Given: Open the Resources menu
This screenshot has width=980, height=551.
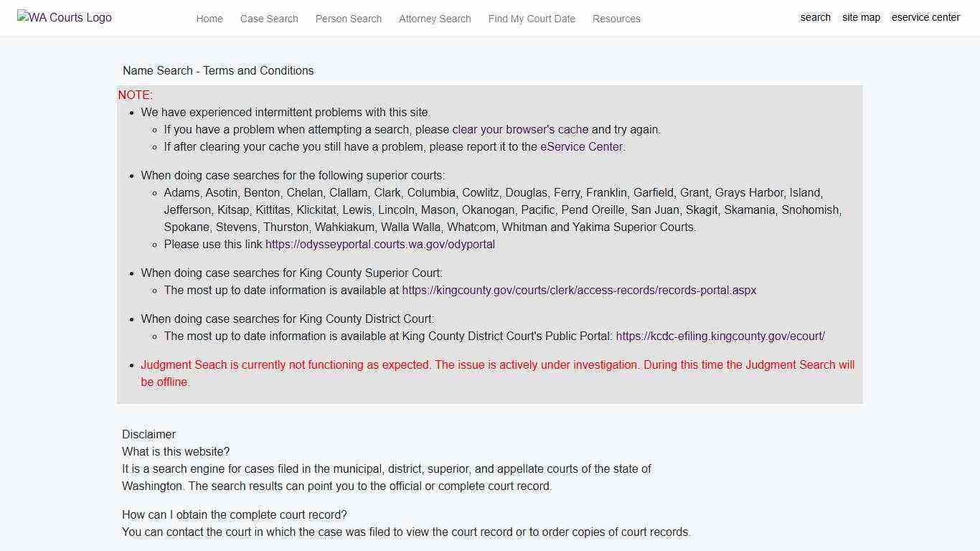Looking at the screenshot, I should point(616,19).
